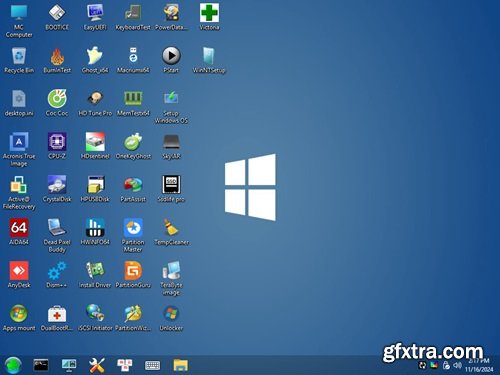500x375 pixels.
Task: Launch the Install Driver shortcut
Action: point(95,275)
